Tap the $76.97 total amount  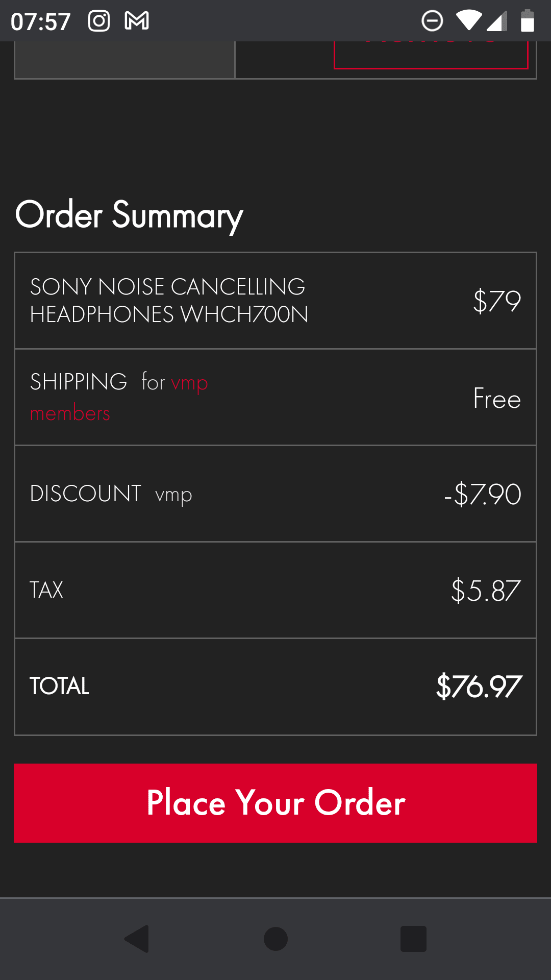pos(479,687)
